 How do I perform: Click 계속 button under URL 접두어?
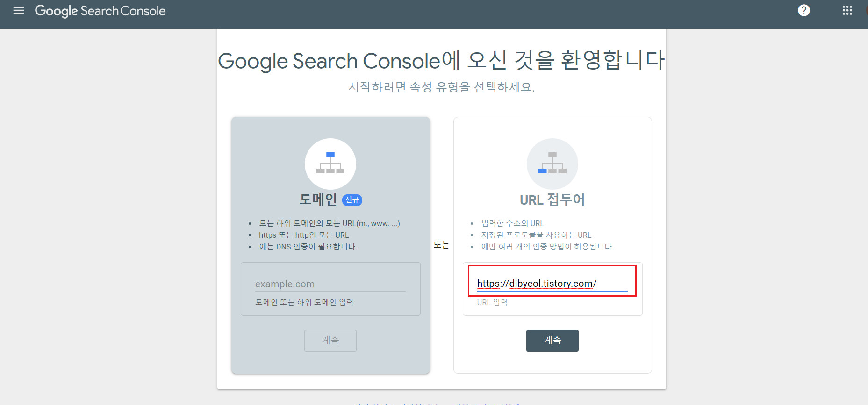point(552,341)
